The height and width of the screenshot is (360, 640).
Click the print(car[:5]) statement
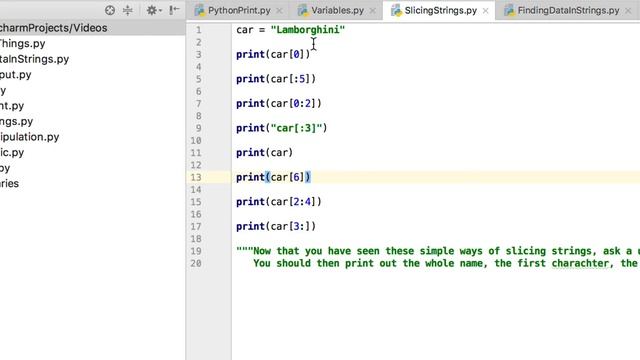276,79
